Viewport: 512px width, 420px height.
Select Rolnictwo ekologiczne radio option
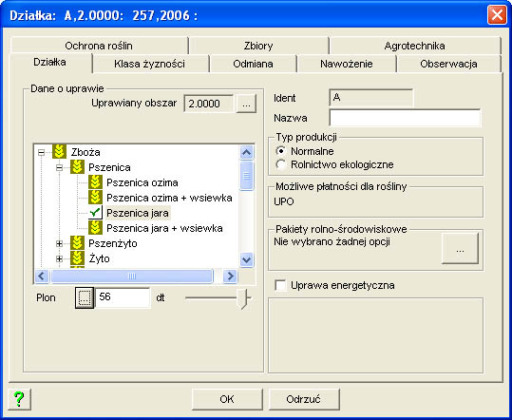[x=281, y=164]
